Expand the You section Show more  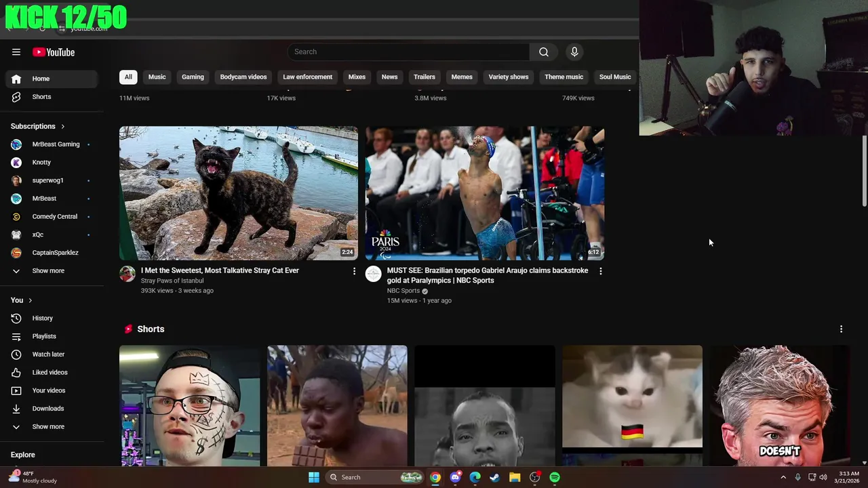pos(52,427)
